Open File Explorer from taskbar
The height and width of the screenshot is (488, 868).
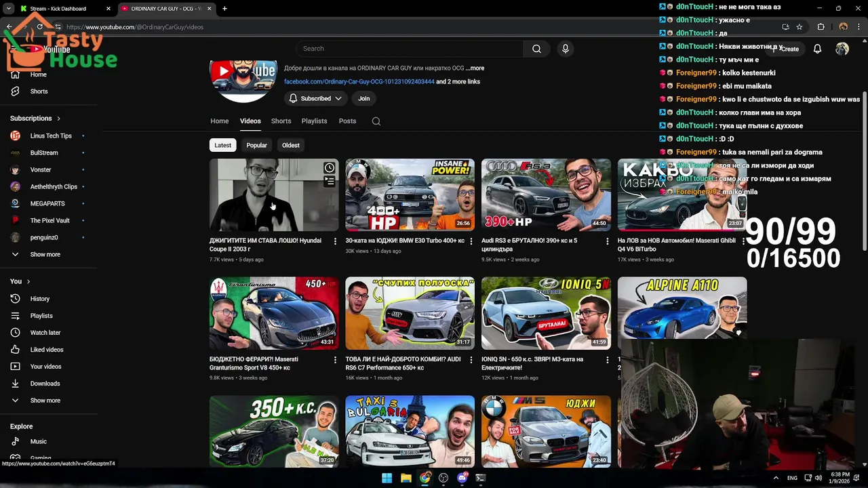pyautogui.click(x=406, y=478)
